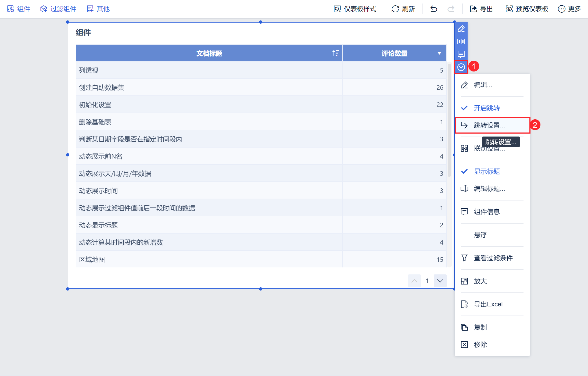Click the undo arrow icon
The image size is (588, 376).
433,9
